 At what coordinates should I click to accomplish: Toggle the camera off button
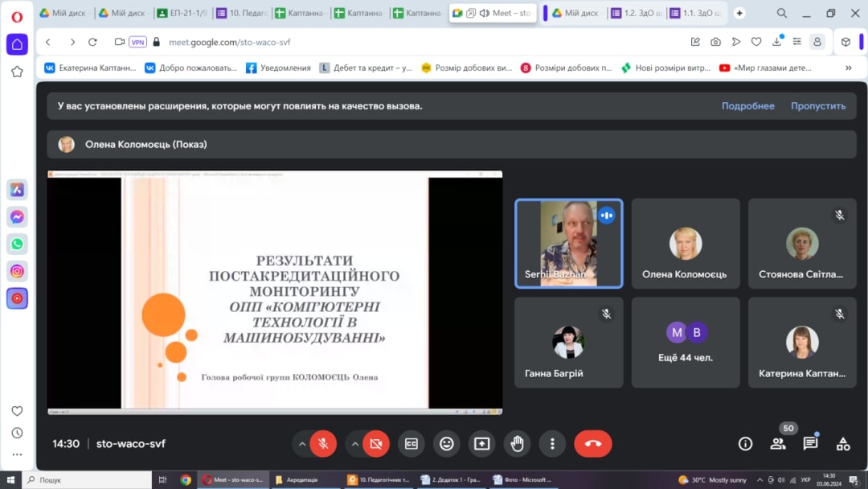coord(376,444)
